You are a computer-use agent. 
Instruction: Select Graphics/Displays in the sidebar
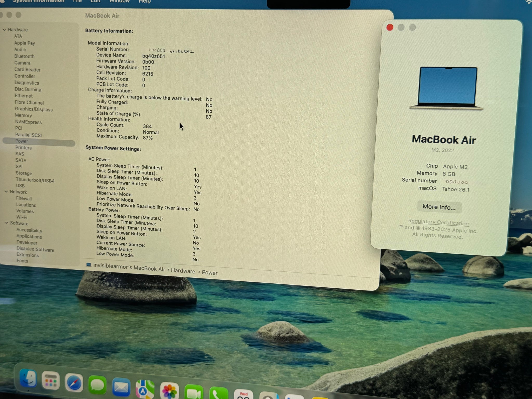click(x=34, y=109)
